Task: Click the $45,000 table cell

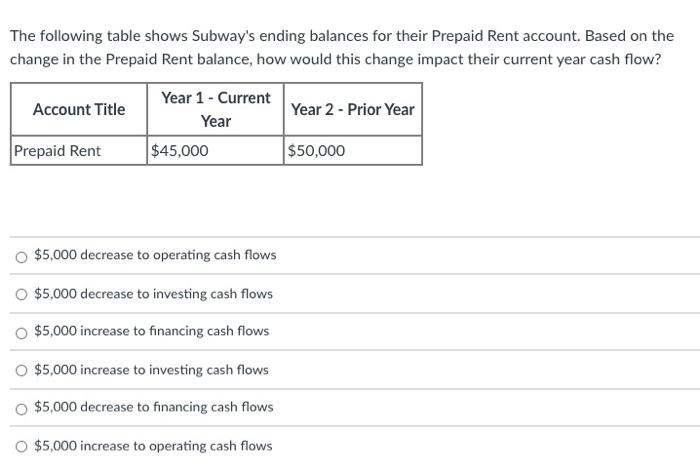Action: [x=216, y=150]
